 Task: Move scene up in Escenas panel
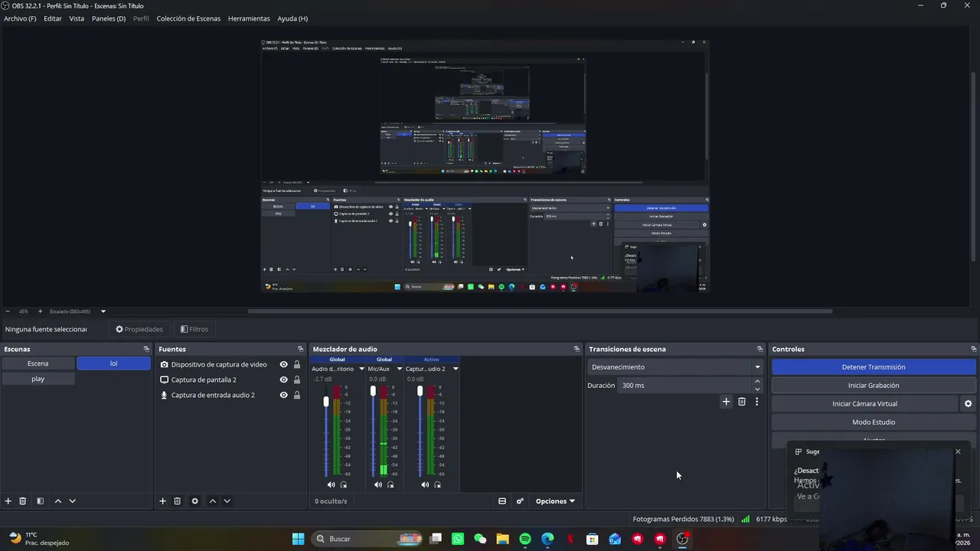click(x=57, y=501)
